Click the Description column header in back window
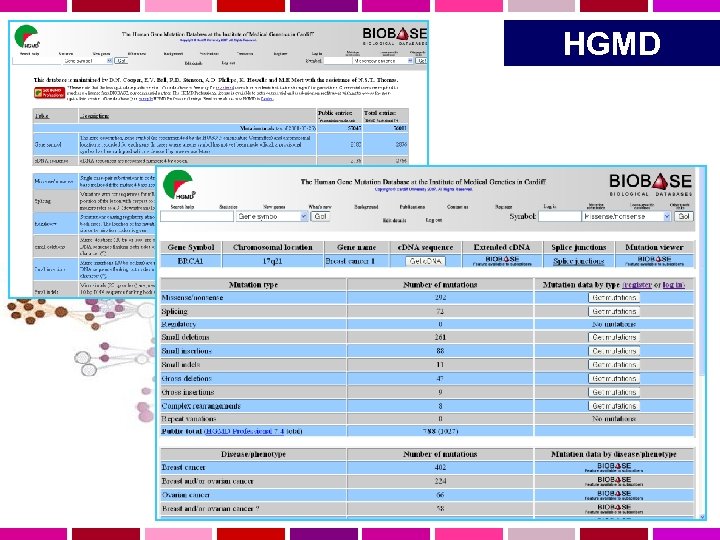This screenshot has width=720, height=540. (x=94, y=116)
